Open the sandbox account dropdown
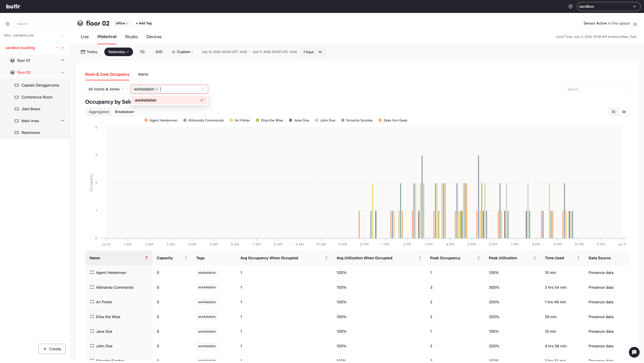 (x=609, y=7)
